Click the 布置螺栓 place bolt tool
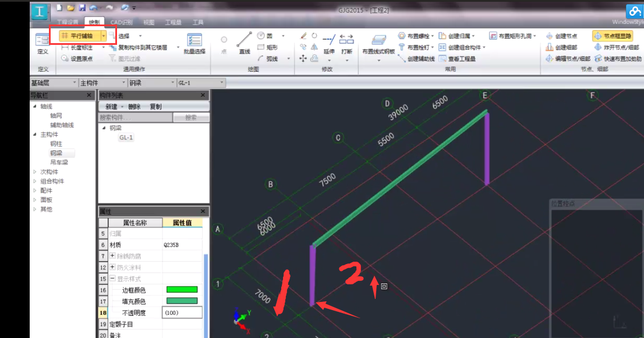 (414, 36)
